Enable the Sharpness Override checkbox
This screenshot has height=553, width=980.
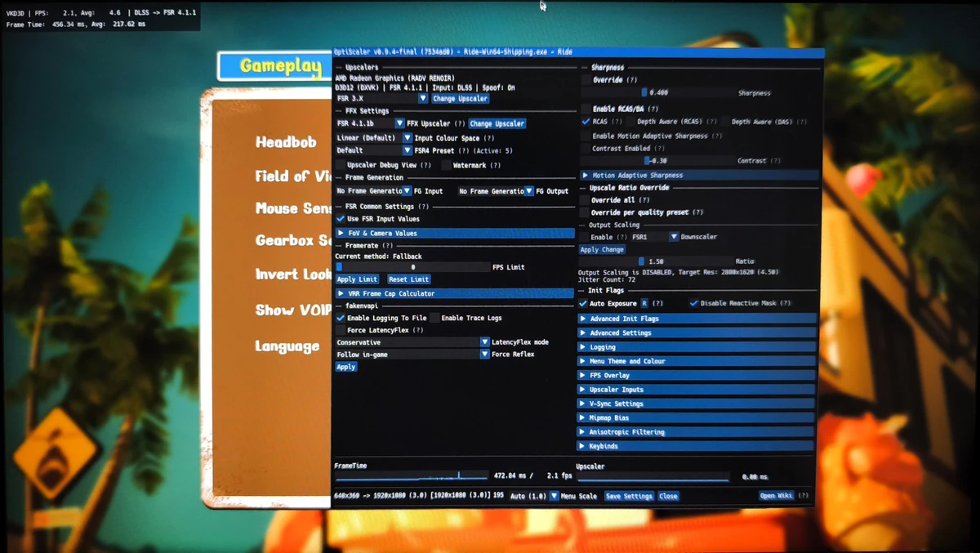(586, 80)
